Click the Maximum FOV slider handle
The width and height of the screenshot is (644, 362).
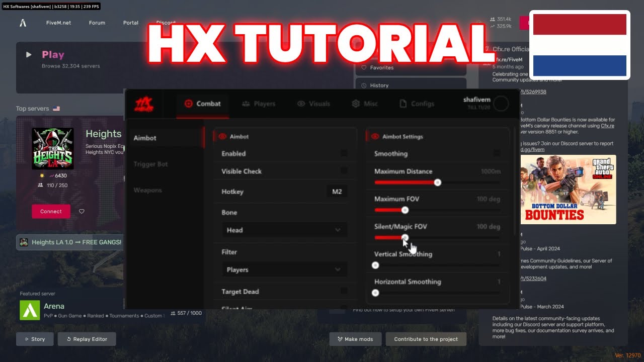pyautogui.click(x=405, y=210)
